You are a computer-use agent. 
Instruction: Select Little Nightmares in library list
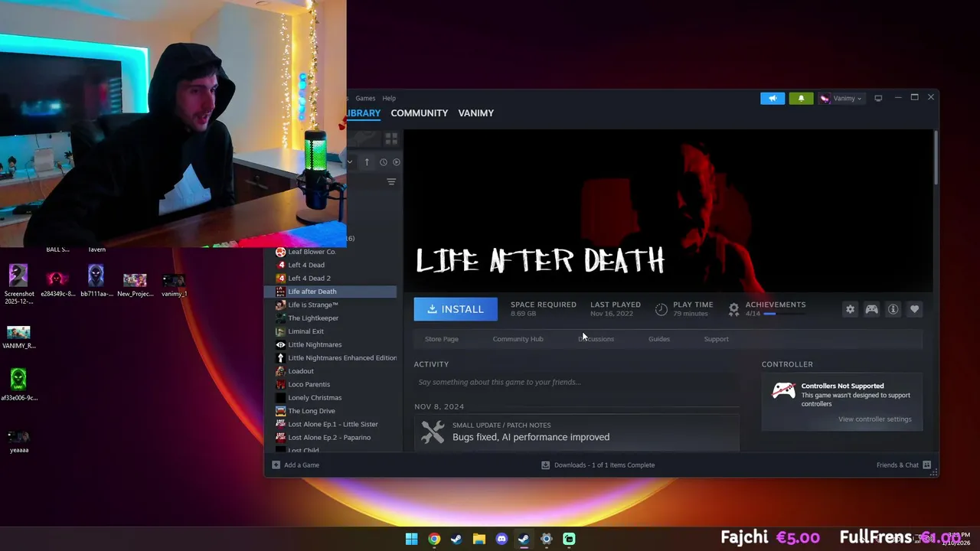[x=315, y=344]
